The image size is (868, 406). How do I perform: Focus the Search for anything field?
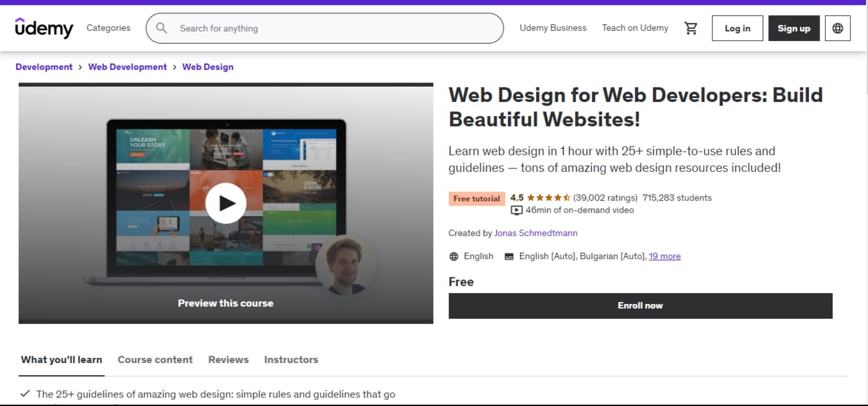(x=324, y=28)
